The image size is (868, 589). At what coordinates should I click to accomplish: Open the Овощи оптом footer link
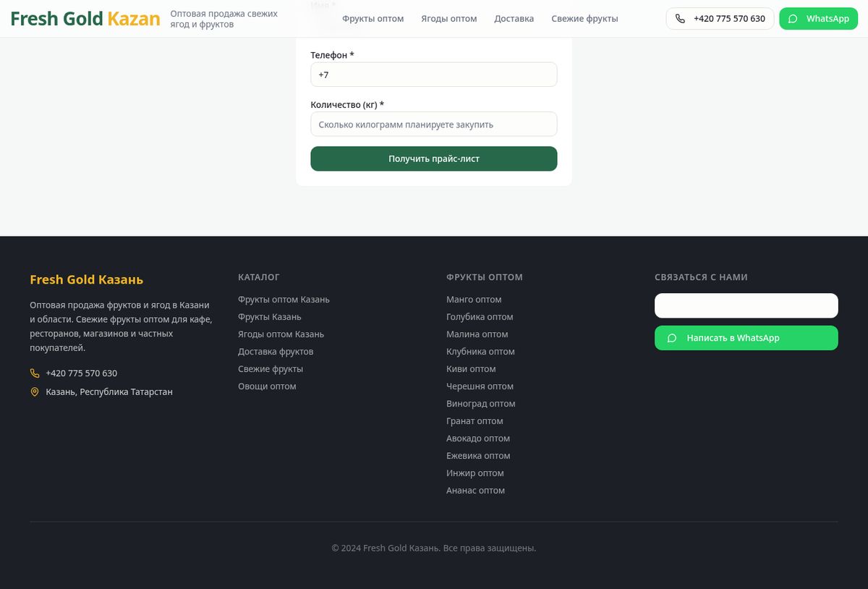pos(267,386)
